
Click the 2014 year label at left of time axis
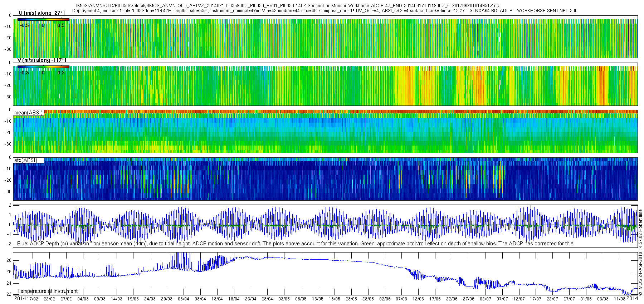click(x=20, y=299)
